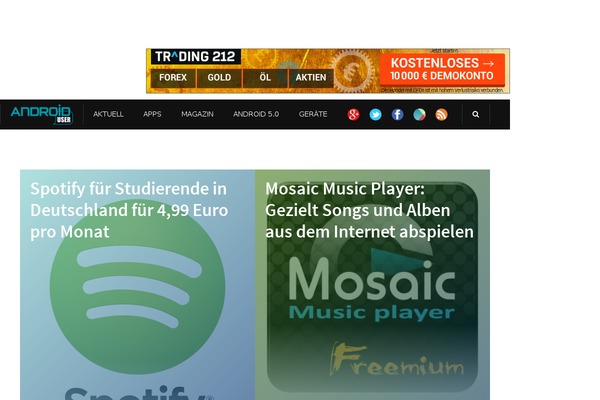
Task: Click the search magnifier icon
Action: point(476,114)
